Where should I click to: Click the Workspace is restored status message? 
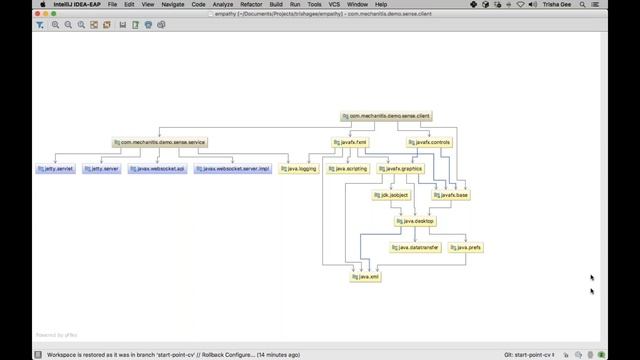[x=173, y=355]
